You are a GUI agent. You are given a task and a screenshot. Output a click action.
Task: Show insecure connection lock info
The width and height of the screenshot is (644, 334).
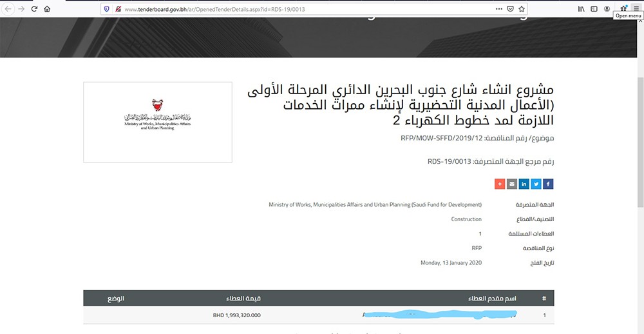tap(118, 8)
